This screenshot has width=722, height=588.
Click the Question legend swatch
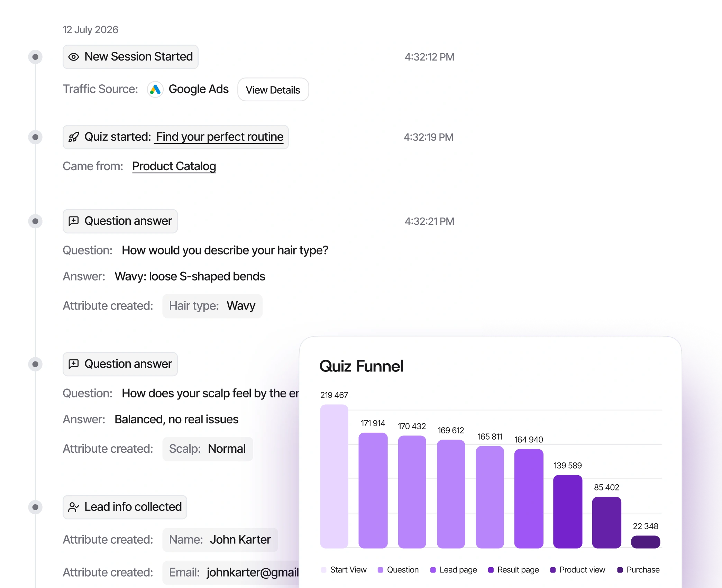click(380, 570)
